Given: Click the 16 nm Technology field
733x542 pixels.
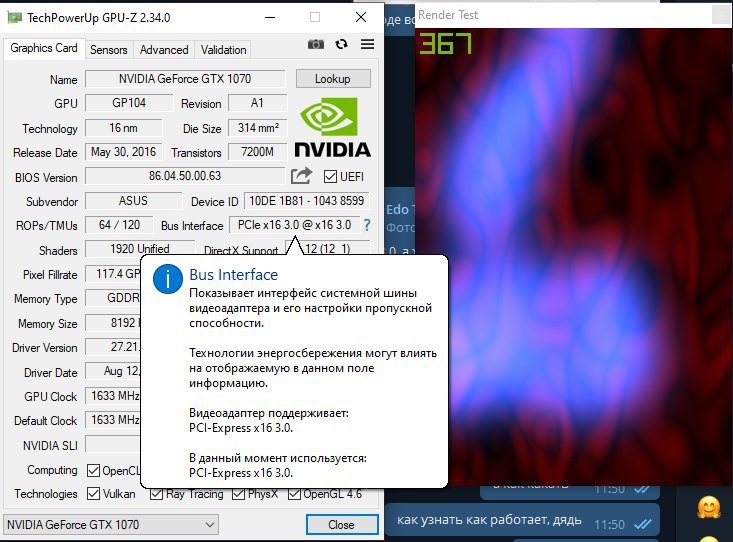Looking at the screenshot, I should [x=123, y=128].
